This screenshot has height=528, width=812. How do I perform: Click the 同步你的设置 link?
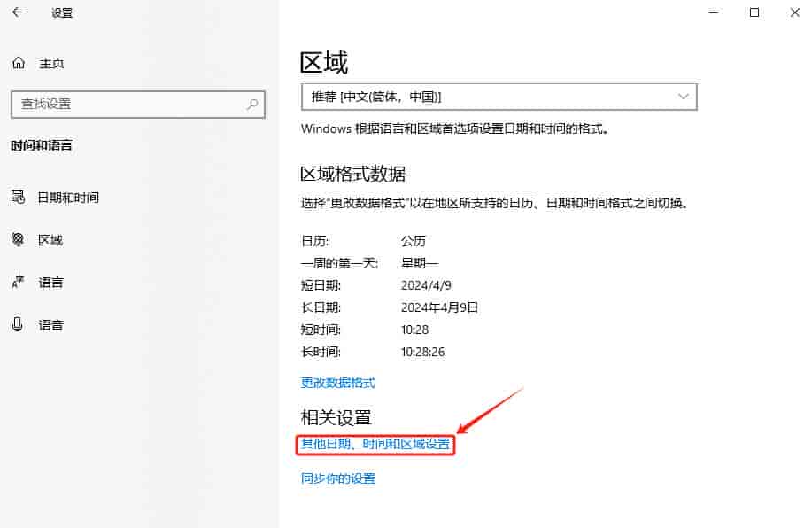(338, 478)
